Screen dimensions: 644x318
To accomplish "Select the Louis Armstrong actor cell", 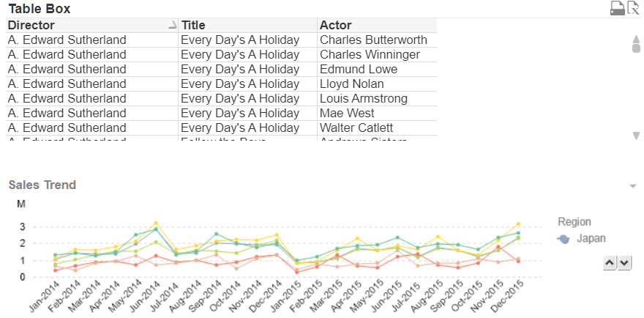I will point(363,98).
